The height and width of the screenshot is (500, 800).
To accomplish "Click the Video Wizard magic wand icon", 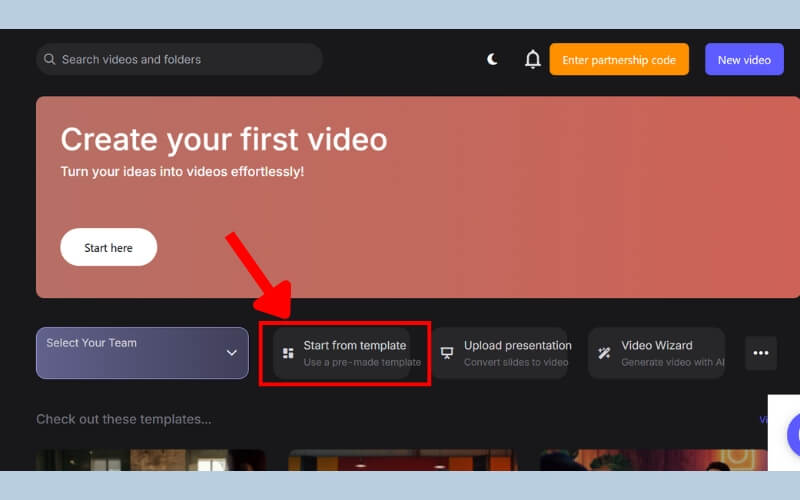I will click(604, 353).
